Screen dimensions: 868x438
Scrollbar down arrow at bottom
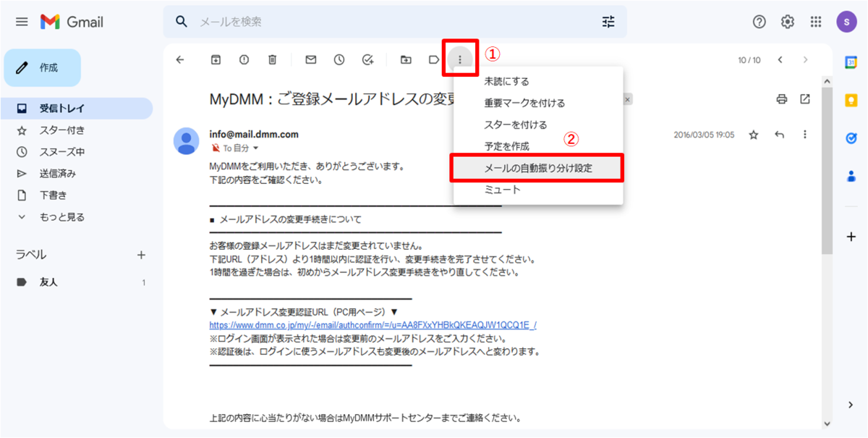827,424
